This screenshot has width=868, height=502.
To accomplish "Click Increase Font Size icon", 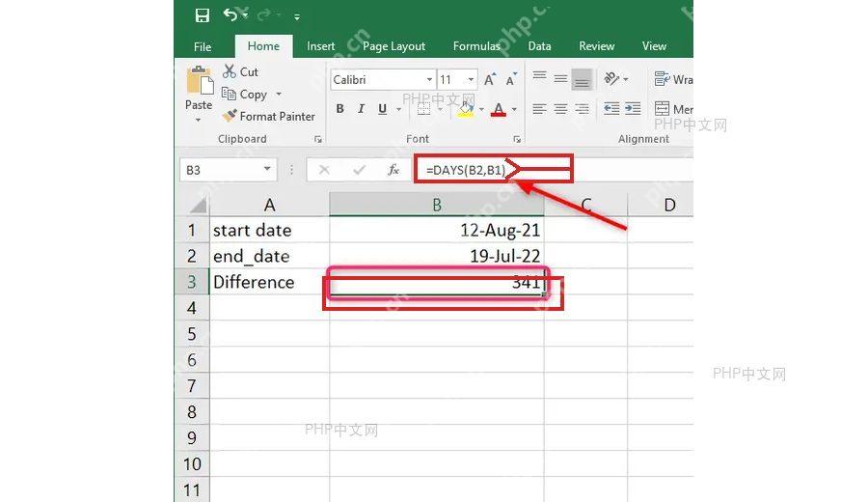I will (490, 80).
